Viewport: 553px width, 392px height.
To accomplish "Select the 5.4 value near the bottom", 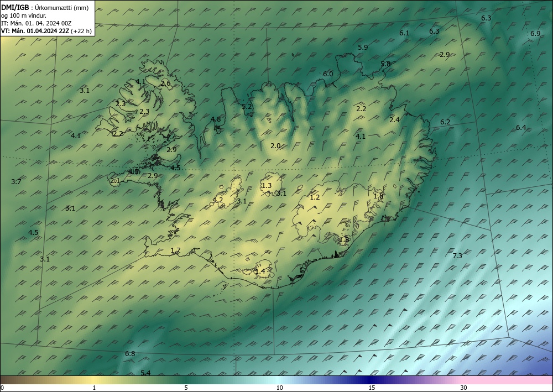I will pos(145,373).
